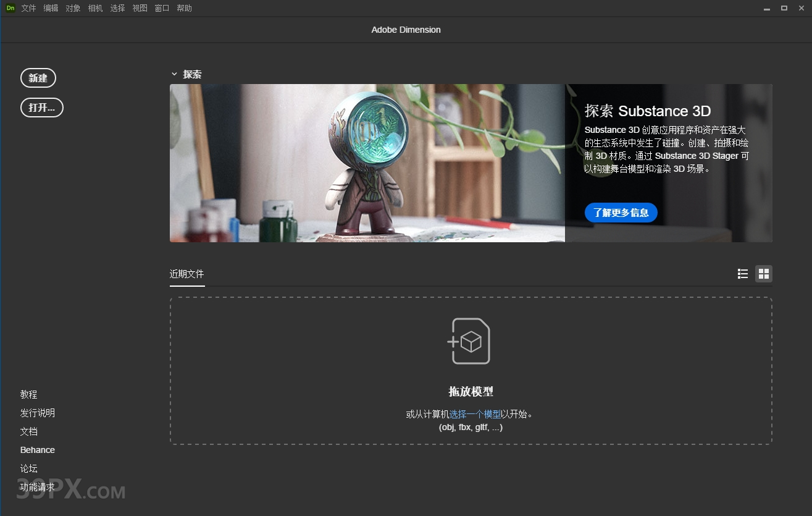Click the 选择一个模型 link
The width and height of the screenshot is (812, 516).
tap(475, 415)
